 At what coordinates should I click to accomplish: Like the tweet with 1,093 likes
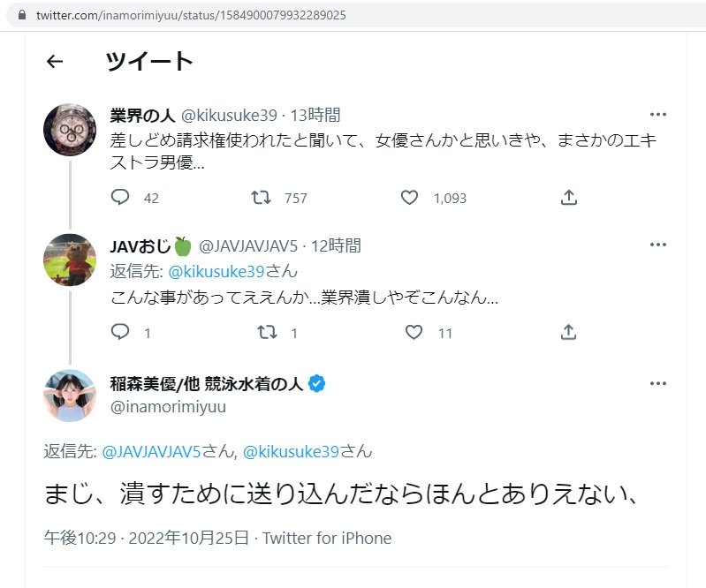coord(409,198)
